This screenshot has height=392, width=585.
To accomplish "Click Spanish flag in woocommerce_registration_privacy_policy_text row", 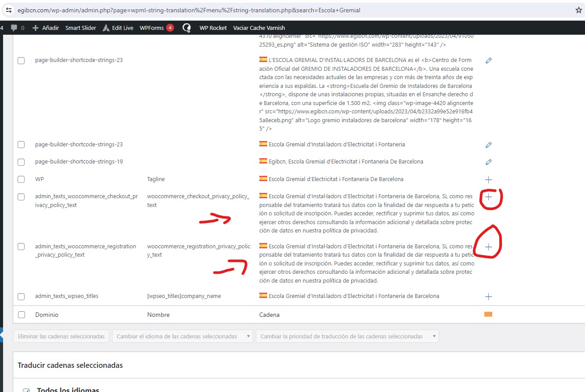I will pos(263,246).
